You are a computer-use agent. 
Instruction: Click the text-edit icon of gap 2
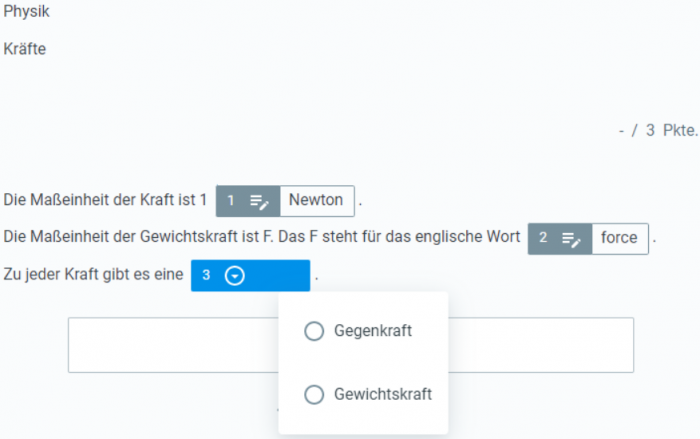571,239
